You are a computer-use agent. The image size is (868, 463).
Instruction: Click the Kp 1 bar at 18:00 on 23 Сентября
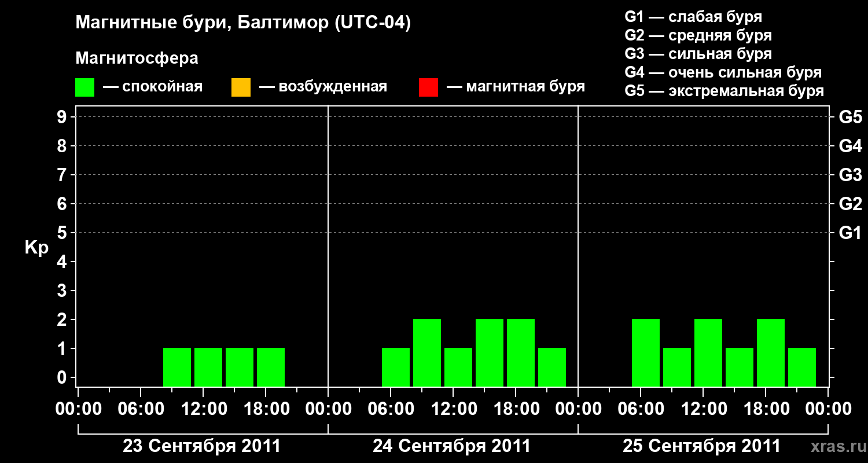tap(271, 367)
